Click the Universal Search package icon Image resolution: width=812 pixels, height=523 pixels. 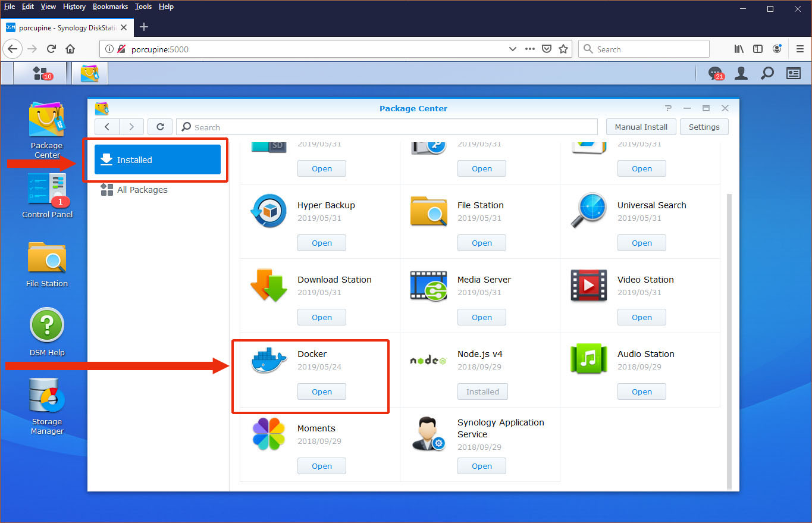[588, 211]
